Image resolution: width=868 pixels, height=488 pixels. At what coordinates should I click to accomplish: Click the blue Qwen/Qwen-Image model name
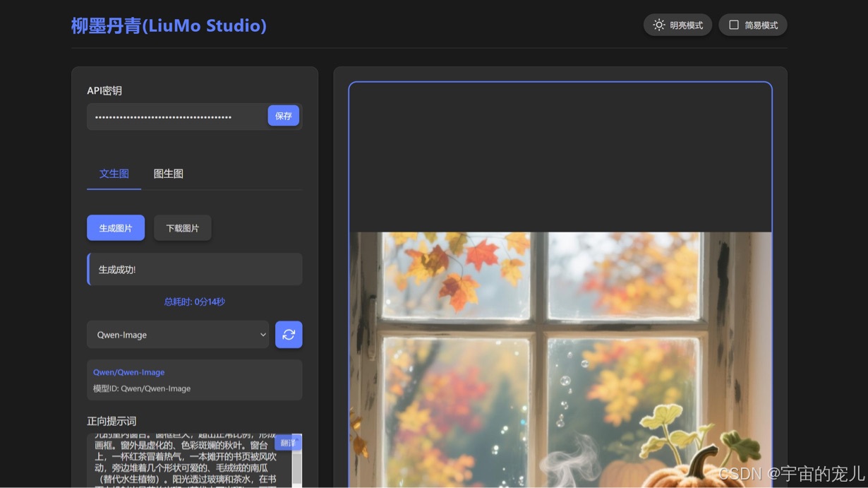pyautogui.click(x=129, y=372)
